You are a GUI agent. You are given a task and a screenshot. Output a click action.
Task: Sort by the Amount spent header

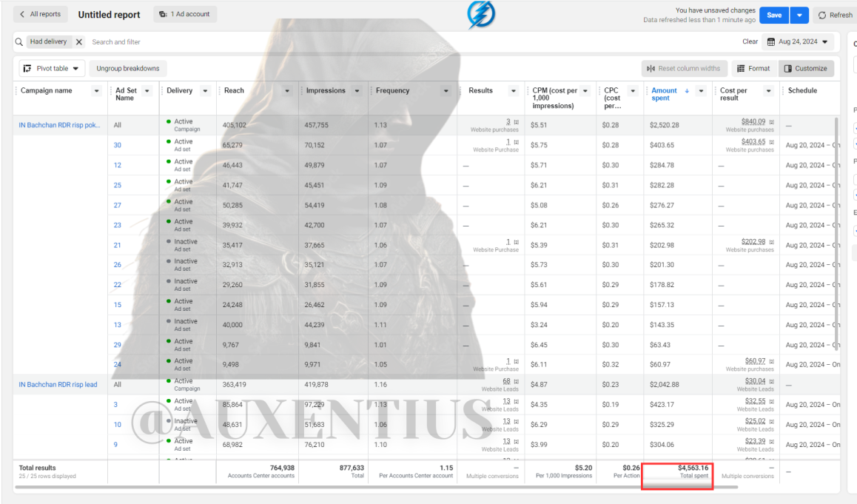[x=664, y=94]
